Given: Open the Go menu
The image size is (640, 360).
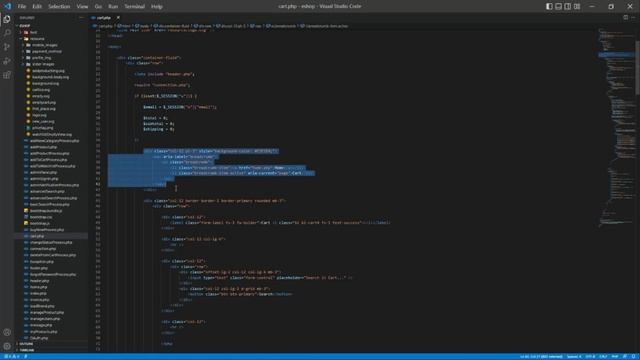Looking at the screenshot, I should 98,7.
